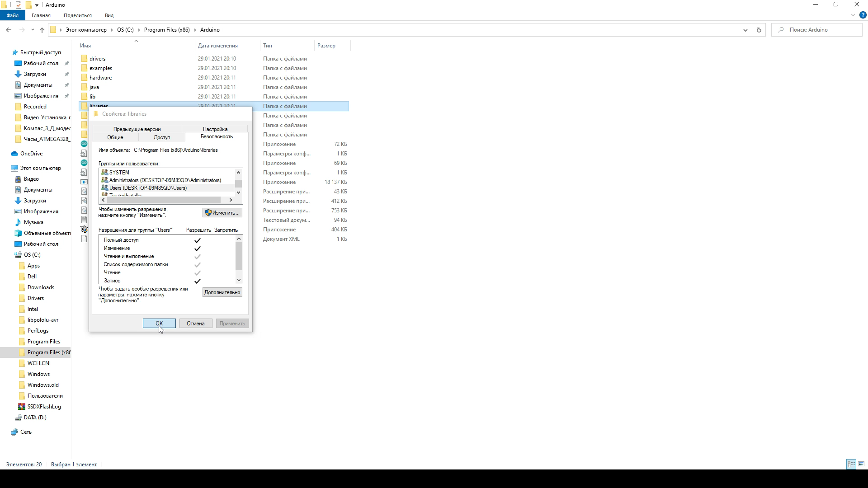Switch to large thumbnails view in status bar
The image size is (868, 488).
[x=862, y=464]
